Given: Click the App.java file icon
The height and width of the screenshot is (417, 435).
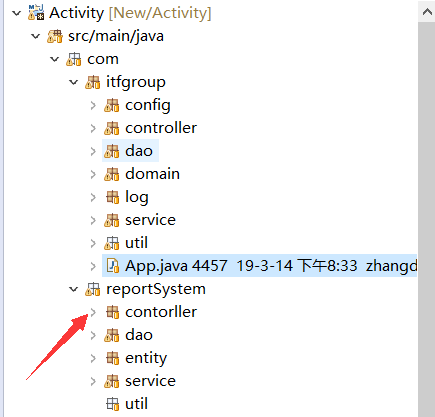Looking at the screenshot, I should tap(113, 266).
